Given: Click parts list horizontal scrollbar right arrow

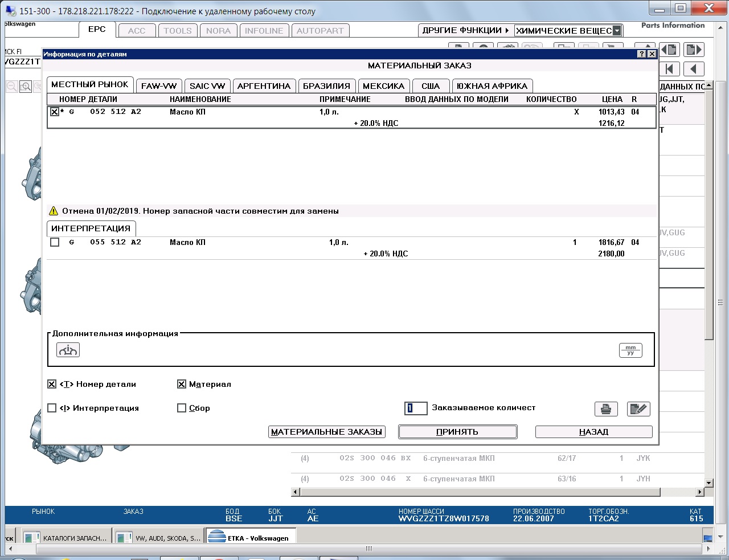Looking at the screenshot, I should pos(700,492).
